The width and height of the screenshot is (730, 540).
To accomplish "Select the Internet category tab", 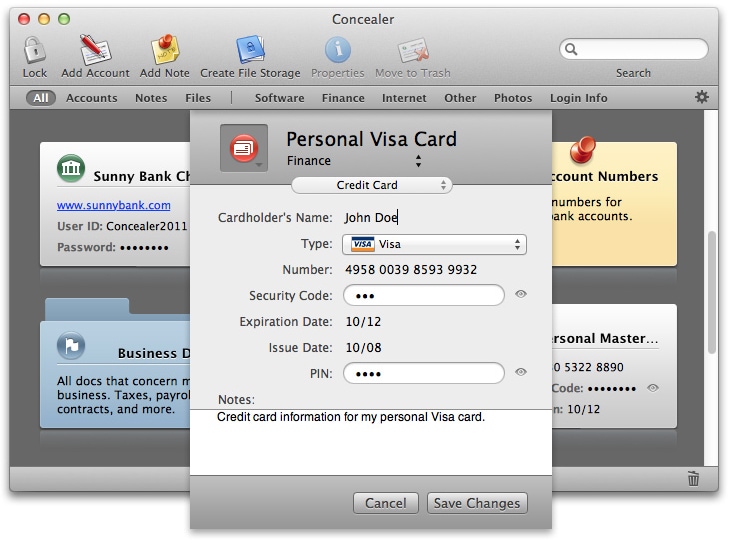I will (404, 98).
